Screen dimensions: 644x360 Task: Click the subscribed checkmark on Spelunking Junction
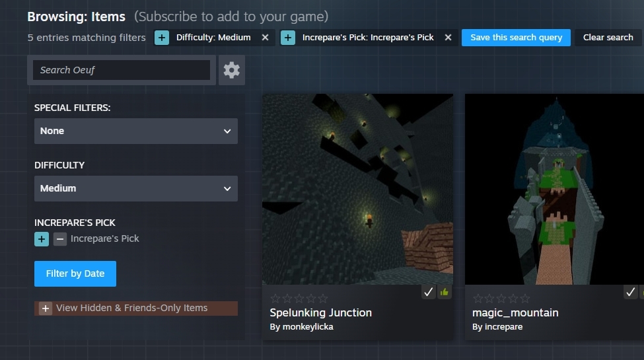[429, 292]
